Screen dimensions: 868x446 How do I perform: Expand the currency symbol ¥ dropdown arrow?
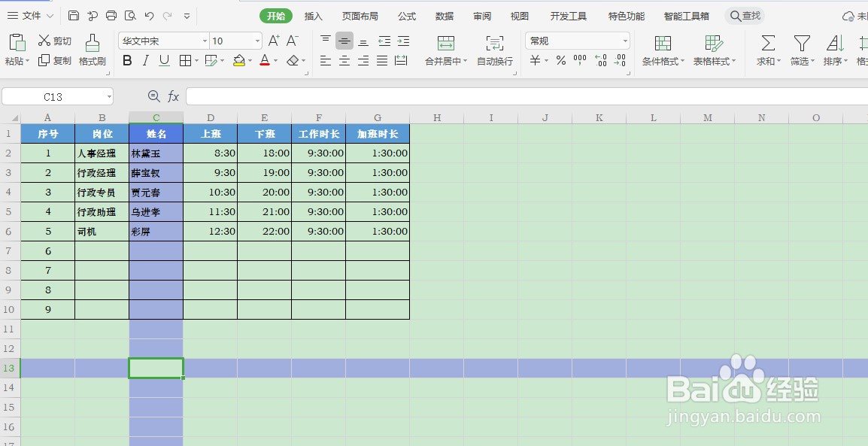546,61
